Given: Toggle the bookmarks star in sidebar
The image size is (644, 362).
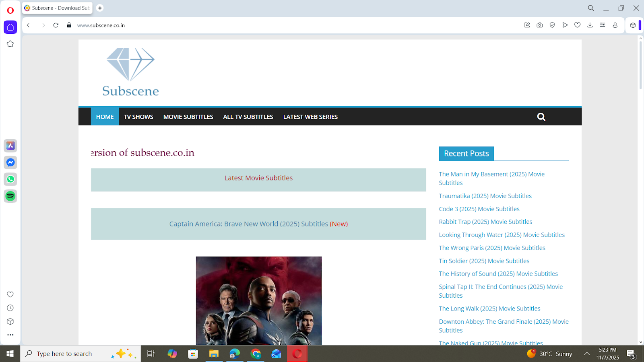Looking at the screenshot, I should 10,44.
